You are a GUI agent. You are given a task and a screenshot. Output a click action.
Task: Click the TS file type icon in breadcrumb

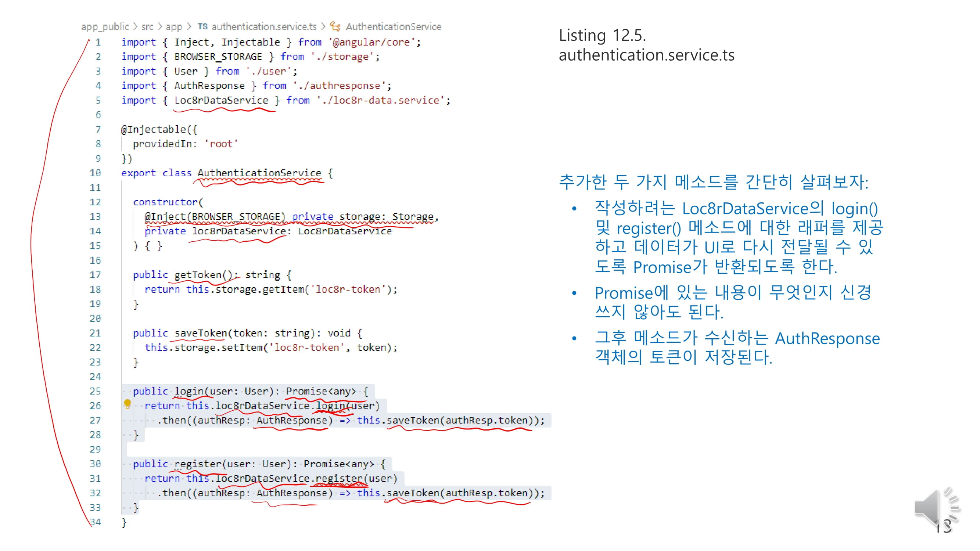point(202,26)
